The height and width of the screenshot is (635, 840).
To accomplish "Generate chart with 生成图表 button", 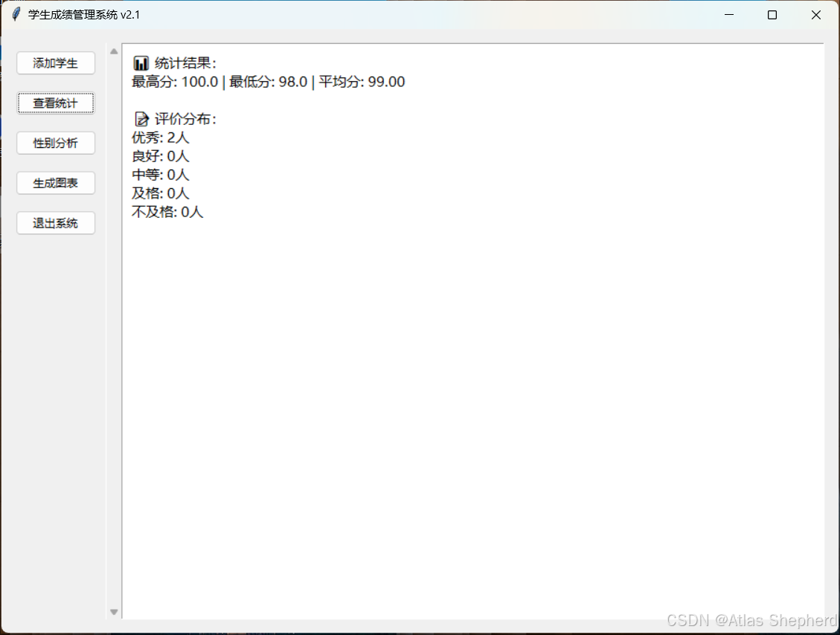I will click(56, 183).
